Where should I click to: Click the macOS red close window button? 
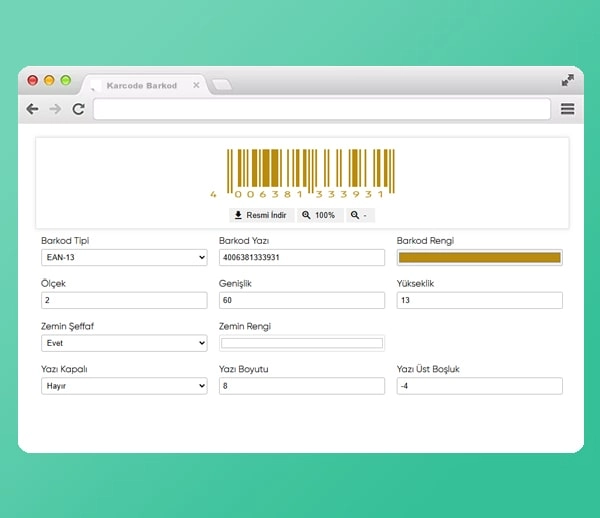pos(33,80)
